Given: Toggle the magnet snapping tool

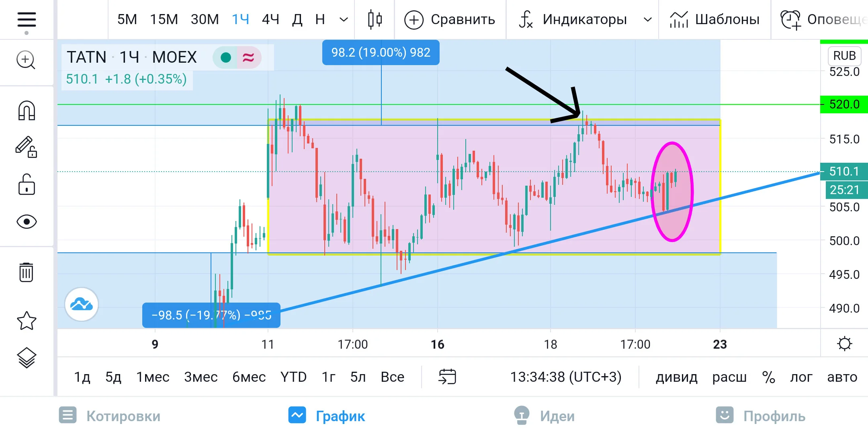Looking at the screenshot, I should click(x=27, y=111).
